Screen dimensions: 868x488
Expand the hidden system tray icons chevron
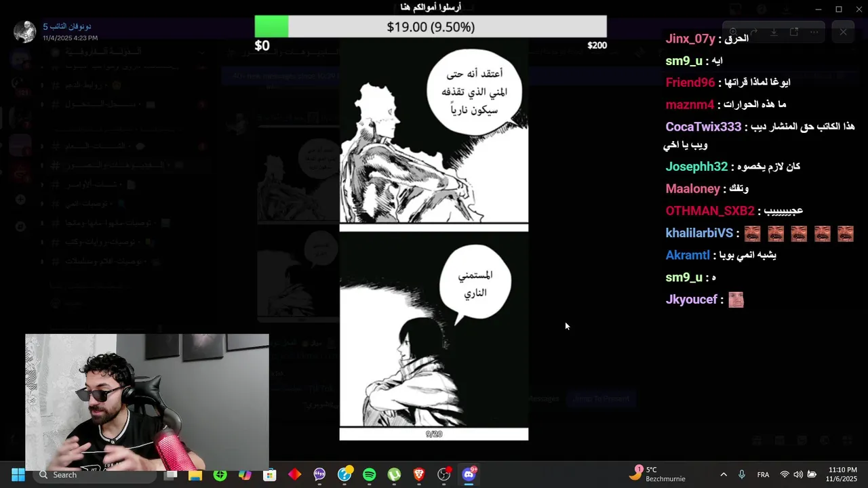click(724, 474)
